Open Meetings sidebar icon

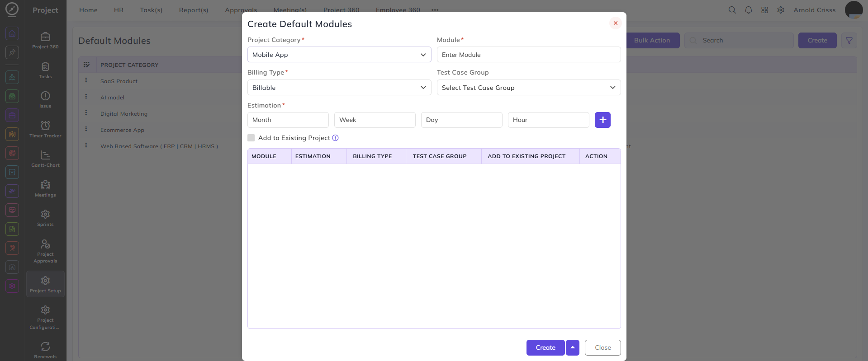45,185
